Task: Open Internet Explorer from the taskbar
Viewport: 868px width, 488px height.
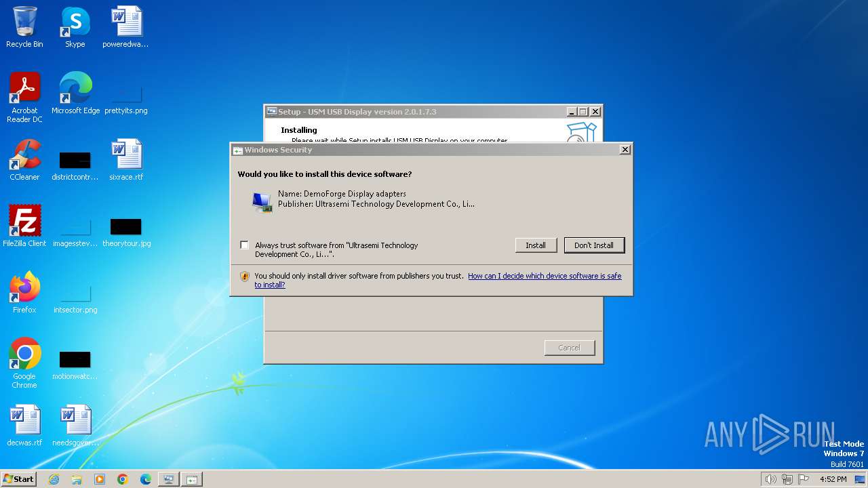Action: pyautogui.click(x=54, y=479)
